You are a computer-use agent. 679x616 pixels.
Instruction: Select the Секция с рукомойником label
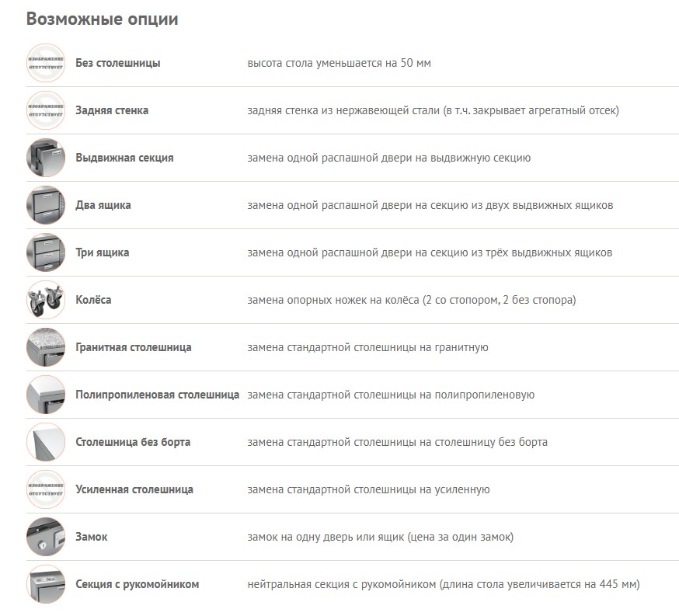pos(138,584)
